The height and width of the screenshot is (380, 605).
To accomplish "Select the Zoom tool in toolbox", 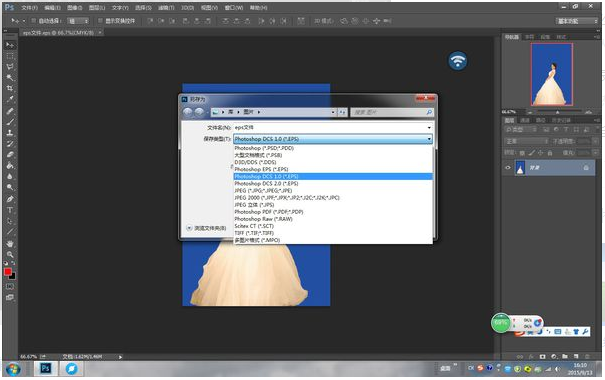I will [10, 255].
